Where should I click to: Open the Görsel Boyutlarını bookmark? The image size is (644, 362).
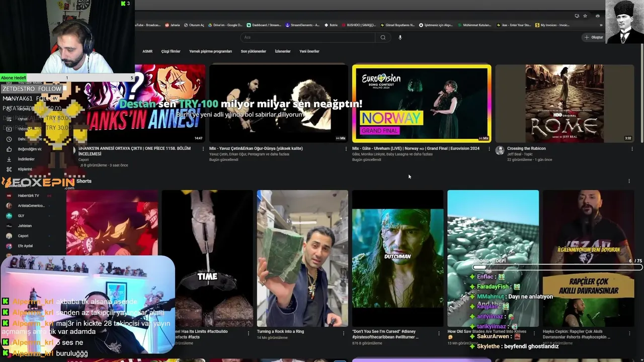[x=397, y=25]
